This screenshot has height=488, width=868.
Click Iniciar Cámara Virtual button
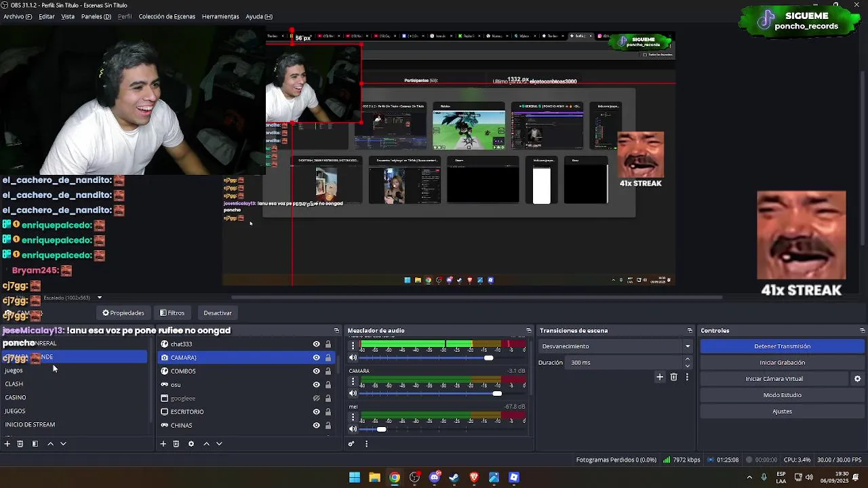coord(774,379)
